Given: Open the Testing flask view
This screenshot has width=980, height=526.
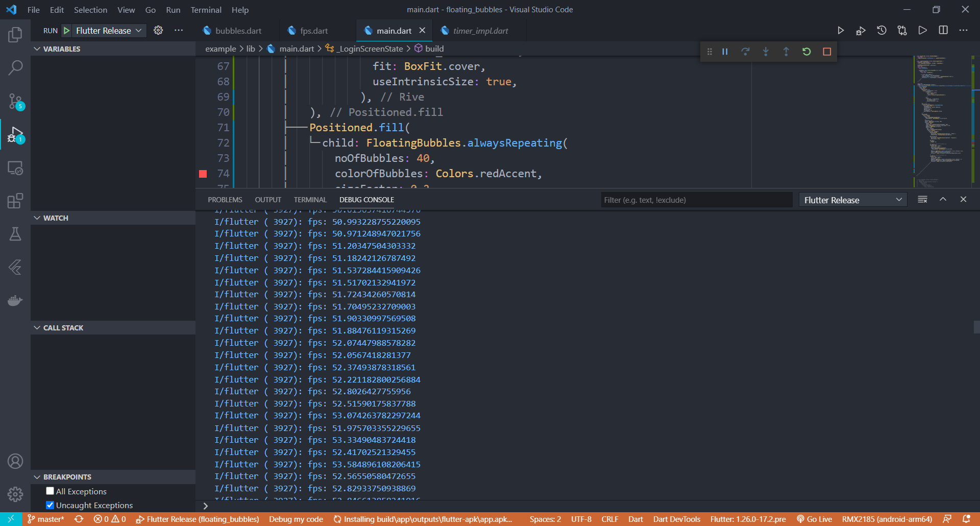Looking at the screenshot, I should [x=15, y=234].
